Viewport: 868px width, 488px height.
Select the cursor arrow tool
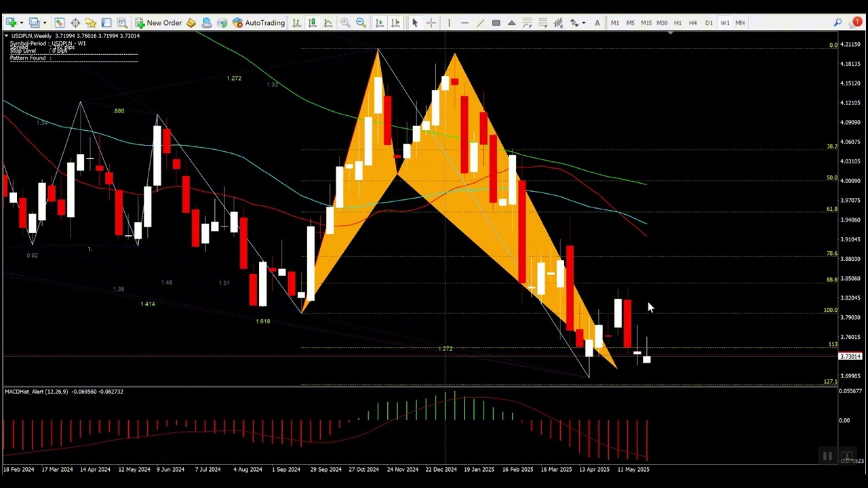[415, 23]
